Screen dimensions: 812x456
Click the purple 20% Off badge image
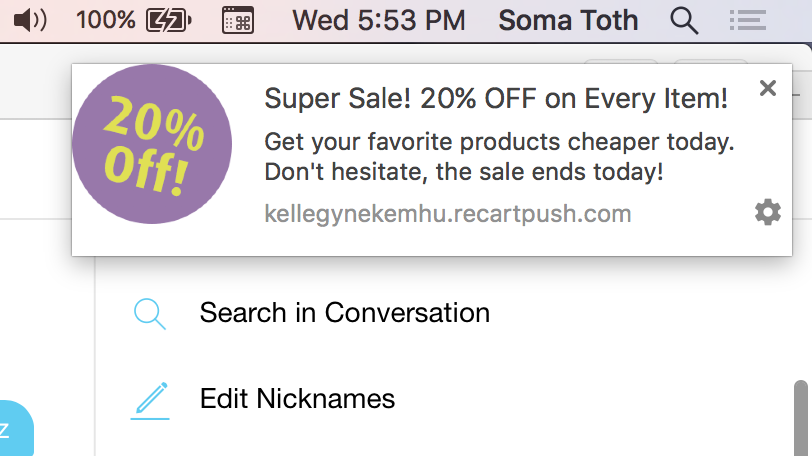(152, 144)
